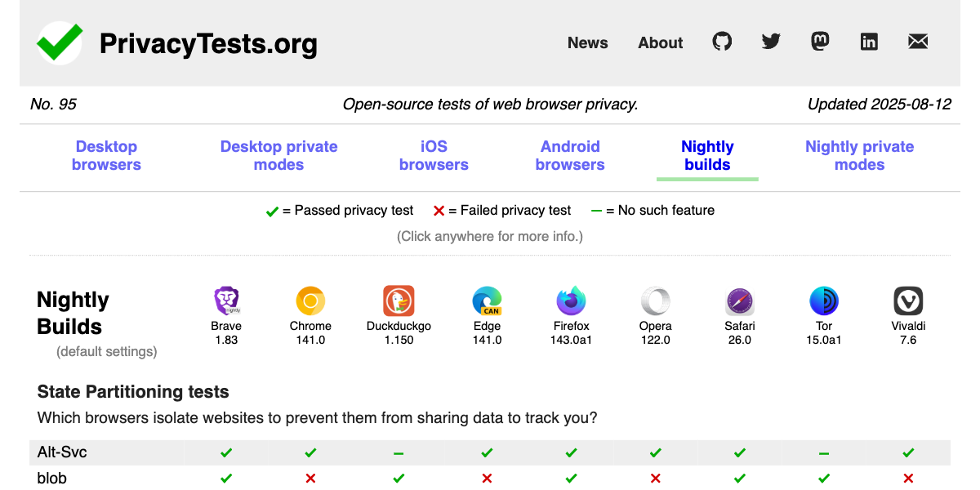Click Alt-Svc dash under Tor
The image size is (980, 490).
tap(823, 452)
